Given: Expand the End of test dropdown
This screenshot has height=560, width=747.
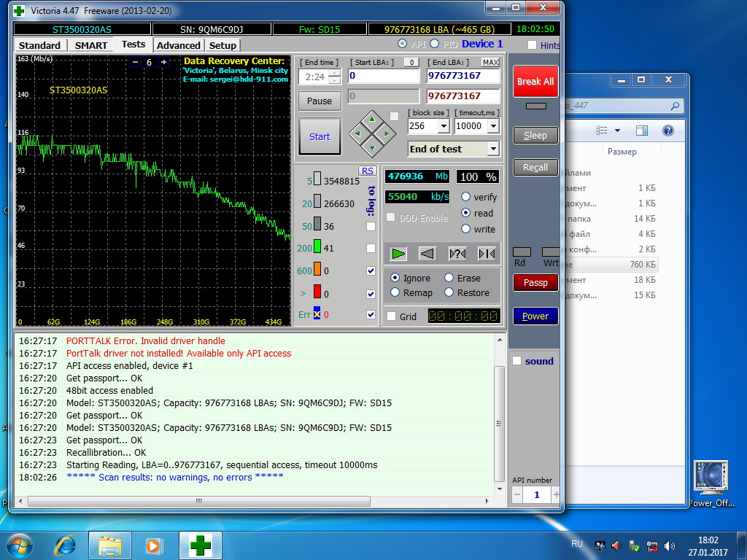Looking at the screenshot, I should 492,149.
